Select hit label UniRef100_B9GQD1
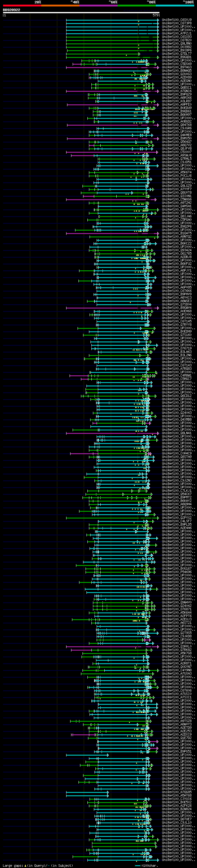Screen dimensions: 197x868 point(177,57)
